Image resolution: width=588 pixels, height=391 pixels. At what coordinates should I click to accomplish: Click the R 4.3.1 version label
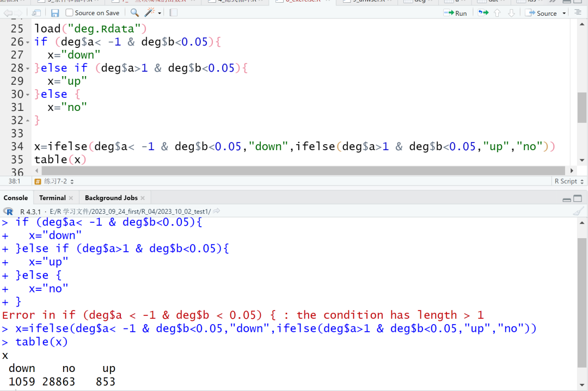click(30, 212)
